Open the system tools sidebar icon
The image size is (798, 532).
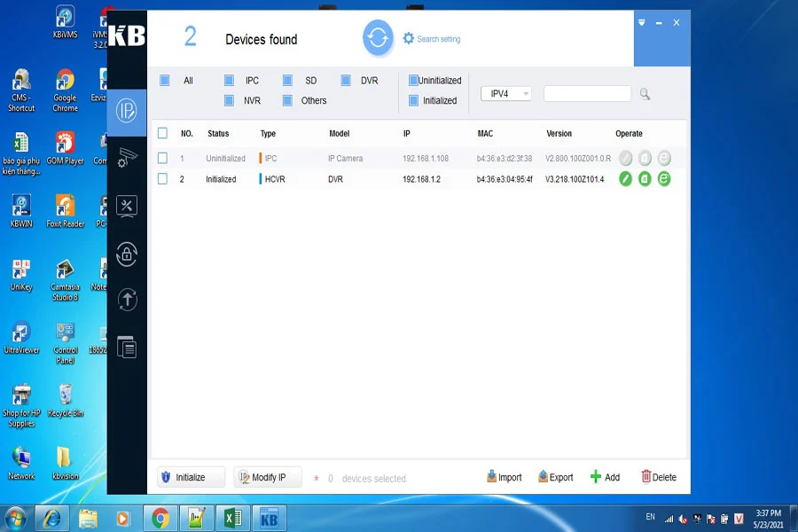tap(127, 207)
